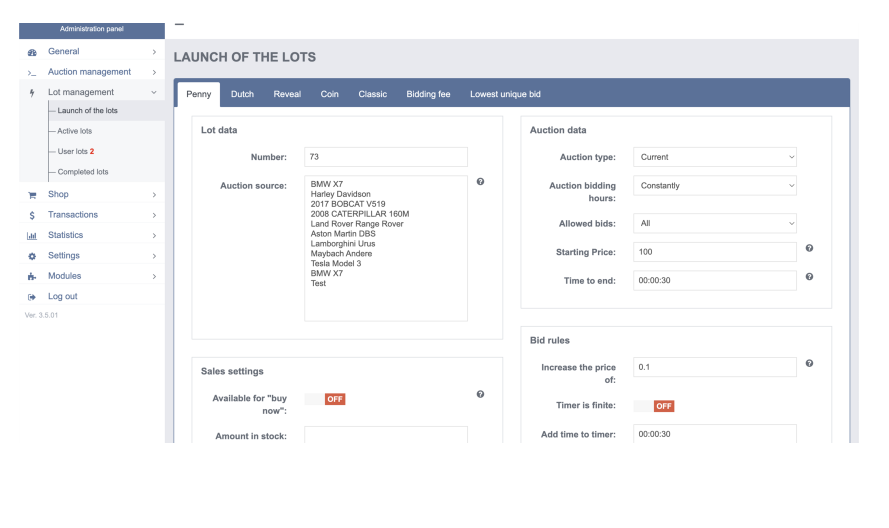Click into the Starting Price field
The width and height of the screenshot is (889, 528).
click(x=714, y=252)
